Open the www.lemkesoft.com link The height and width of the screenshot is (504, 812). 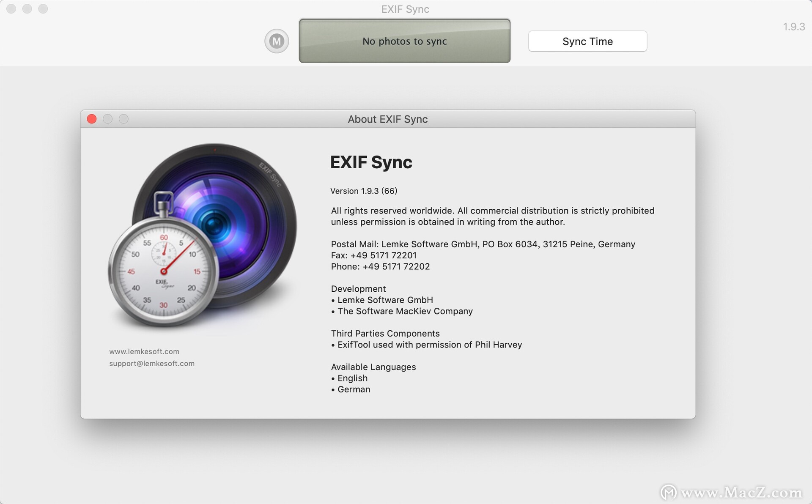click(x=144, y=351)
